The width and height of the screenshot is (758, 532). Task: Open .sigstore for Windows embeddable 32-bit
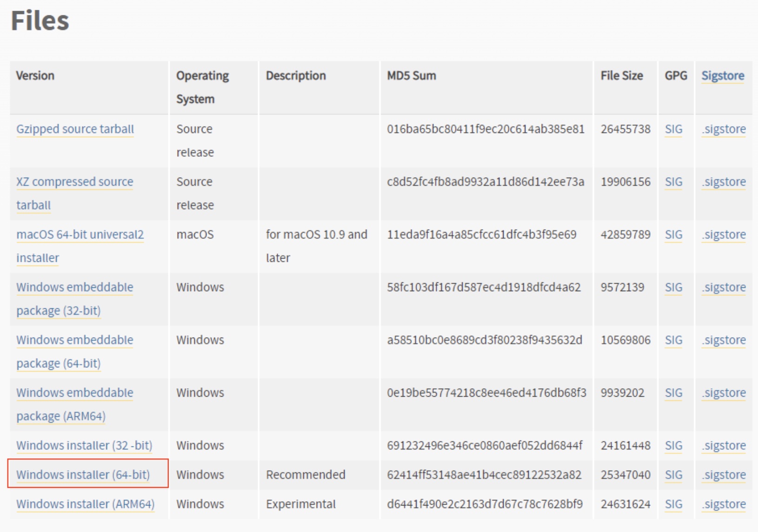pos(724,287)
